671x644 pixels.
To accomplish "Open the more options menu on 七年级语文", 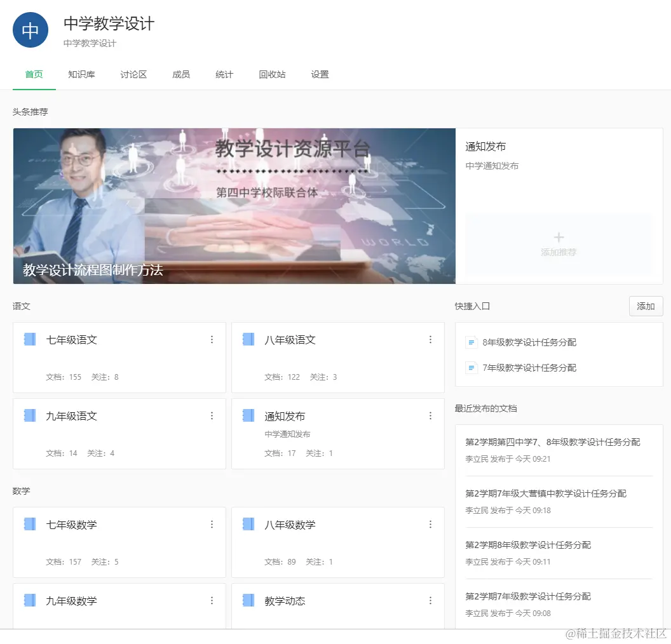I will click(212, 339).
